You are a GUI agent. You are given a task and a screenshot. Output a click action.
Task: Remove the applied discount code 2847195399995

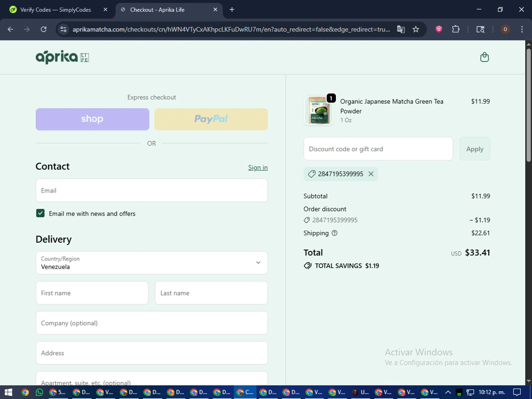(371, 174)
